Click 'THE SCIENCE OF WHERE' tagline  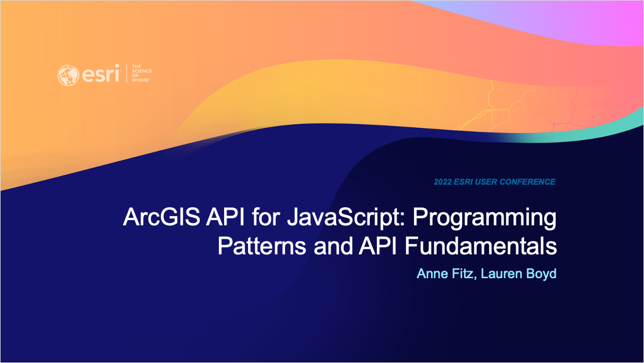tap(142, 73)
